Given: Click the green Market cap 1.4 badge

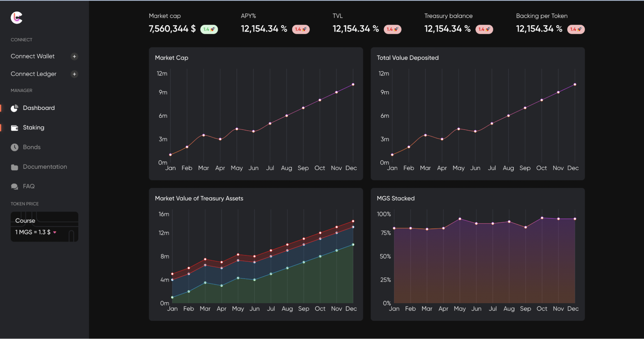Looking at the screenshot, I should [209, 29].
